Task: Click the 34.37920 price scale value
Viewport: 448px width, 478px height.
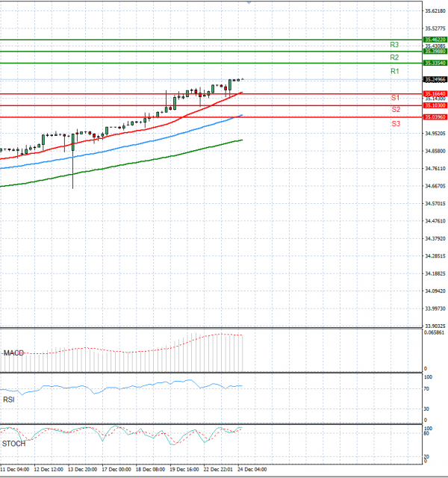Action: tap(435, 238)
